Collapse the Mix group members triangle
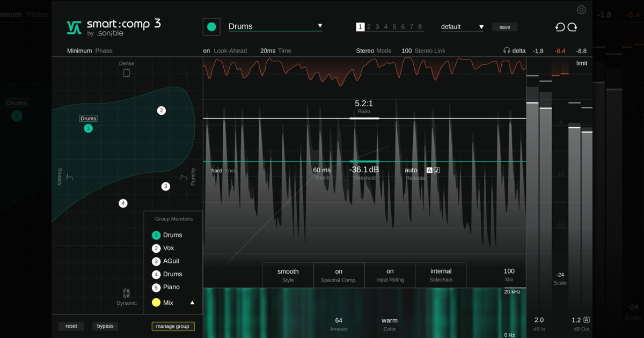The image size is (644, 338). (x=192, y=303)
